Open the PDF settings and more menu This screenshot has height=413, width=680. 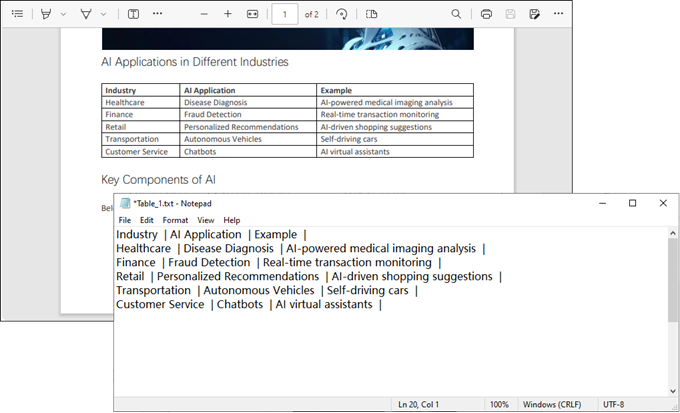pos(559,14)
